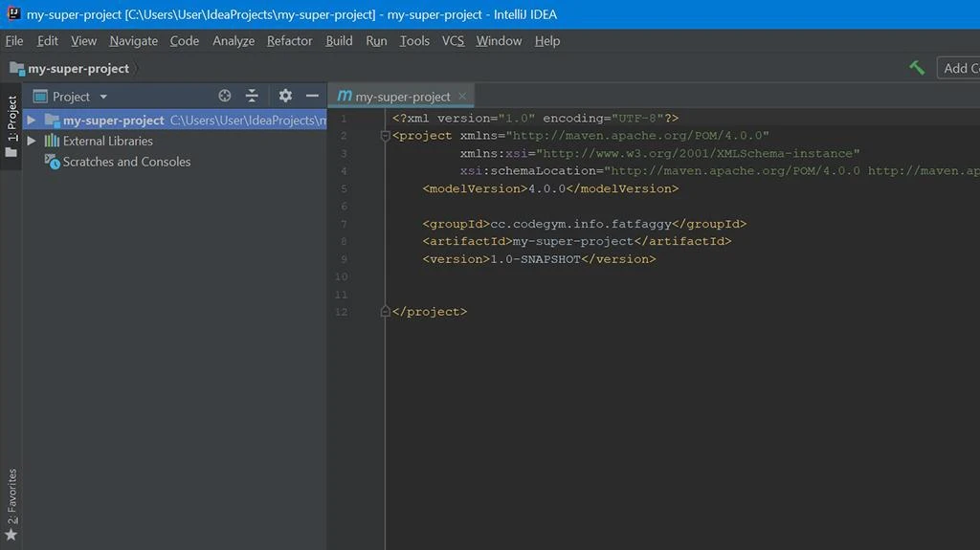Expand the External Libraries tree node arrow
The height and width of the screenshot is (550, 980).
coord(32,141)
